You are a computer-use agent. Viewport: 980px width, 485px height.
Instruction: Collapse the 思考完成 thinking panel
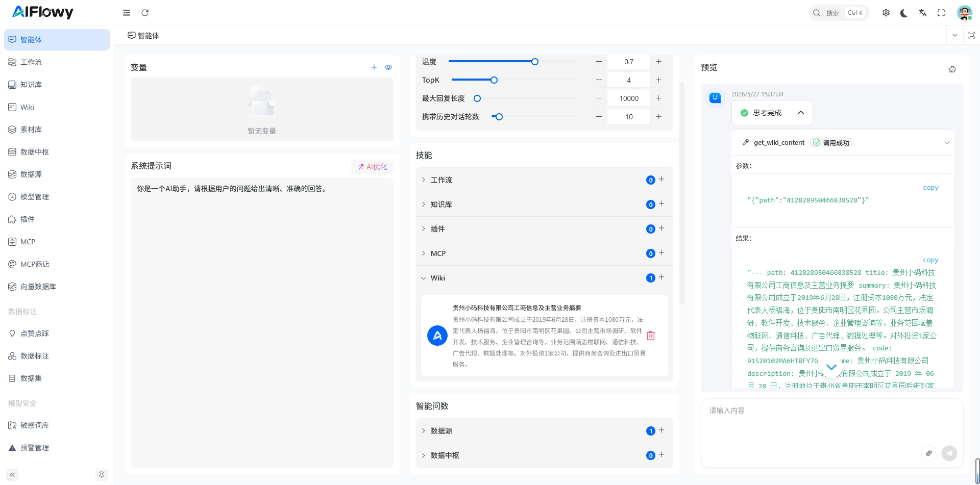[772, 113]
